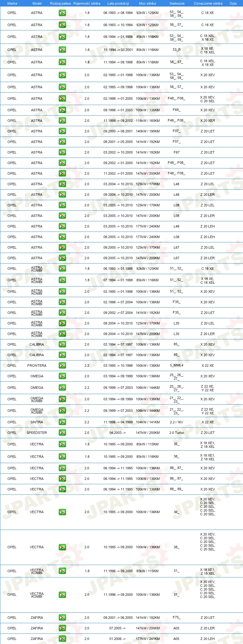Click the Nadwozie column header
The height and width of the screenshot is (644, 243).
pyautogui.click(x=177, y=3)
